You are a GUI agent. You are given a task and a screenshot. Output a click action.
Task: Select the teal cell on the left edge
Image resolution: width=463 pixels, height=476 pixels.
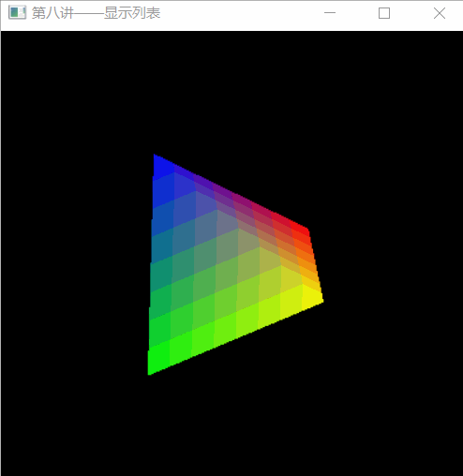[162, 245]
